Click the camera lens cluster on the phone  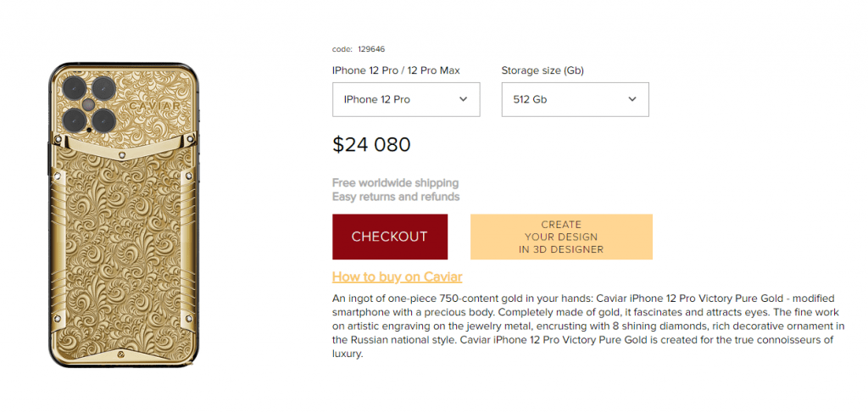[x=88, y=104]
